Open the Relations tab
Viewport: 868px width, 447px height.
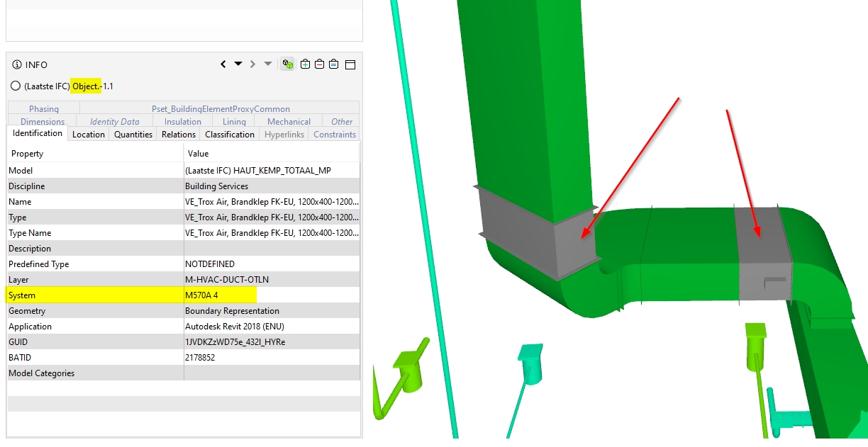(x=179, y=134)
